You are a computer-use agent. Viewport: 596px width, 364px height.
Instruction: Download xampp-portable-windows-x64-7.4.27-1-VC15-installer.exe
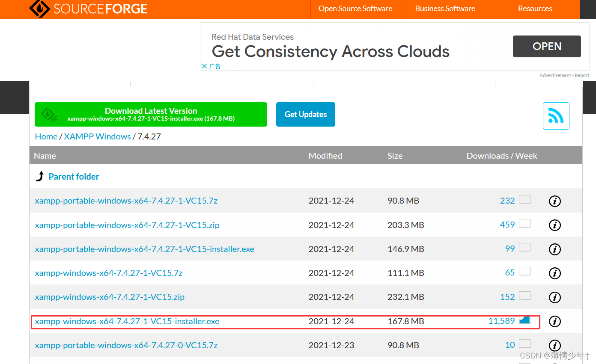point(144,249)
